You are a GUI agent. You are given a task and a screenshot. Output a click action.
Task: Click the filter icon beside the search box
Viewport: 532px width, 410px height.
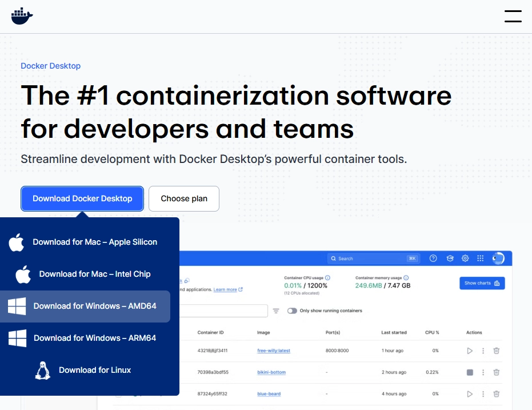coord(276,311)
